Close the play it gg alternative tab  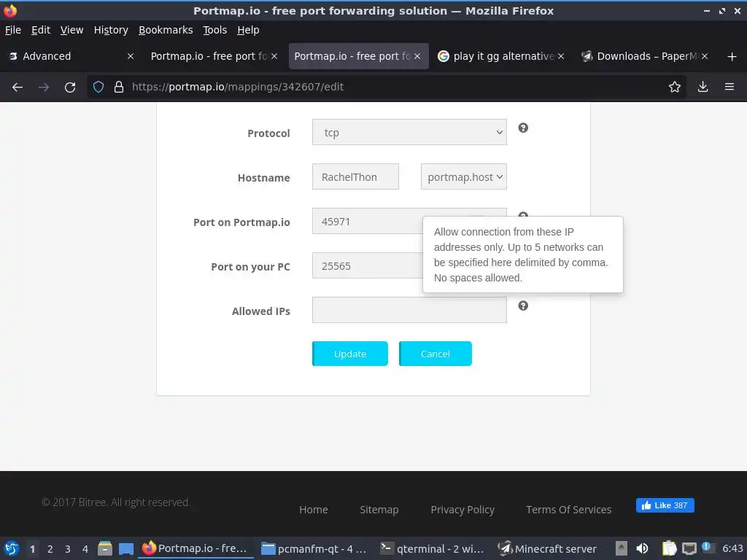[x=561, y=56]
